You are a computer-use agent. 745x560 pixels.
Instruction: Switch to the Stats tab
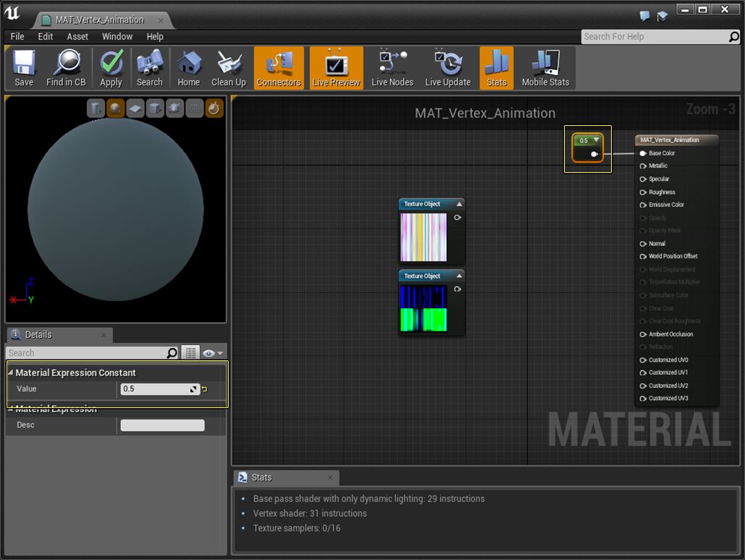tap(285, 477)
